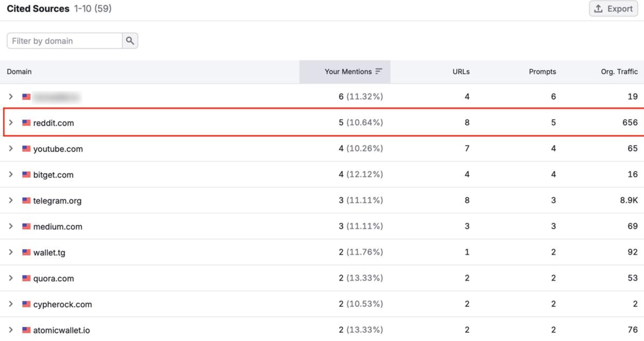Expand the wallet.tg row
Screen dimensions: 644x341
coord(11,252)
